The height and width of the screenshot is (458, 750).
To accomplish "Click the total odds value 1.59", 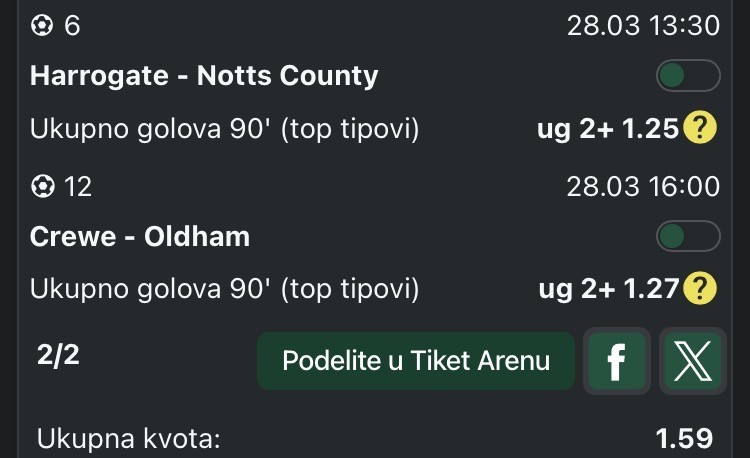I will pos(684,438).
